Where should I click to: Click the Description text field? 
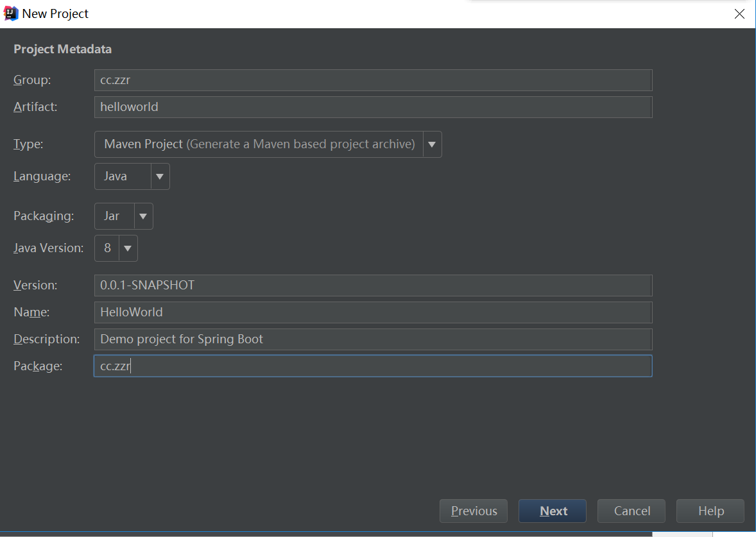tap(373, 339)
